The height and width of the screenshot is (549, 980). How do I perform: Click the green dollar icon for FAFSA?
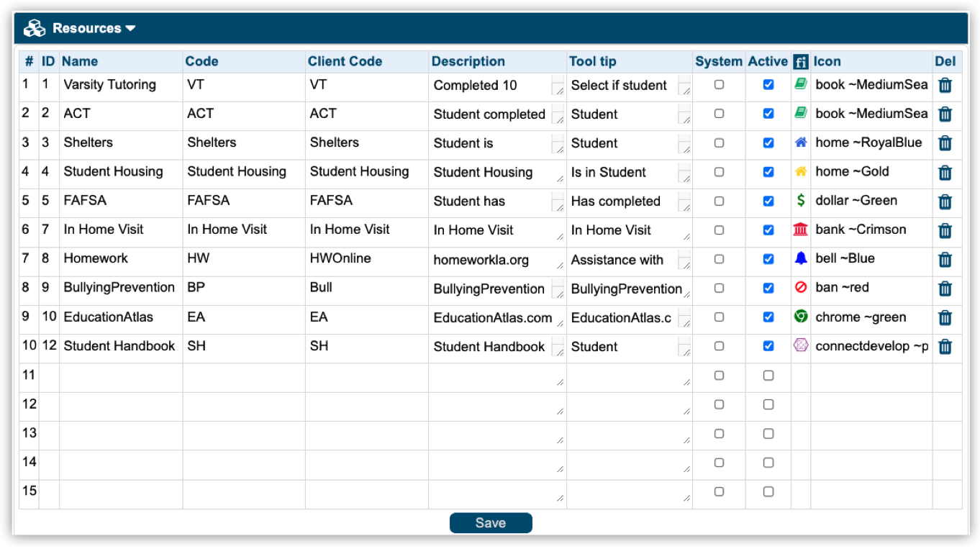[800, 201]
